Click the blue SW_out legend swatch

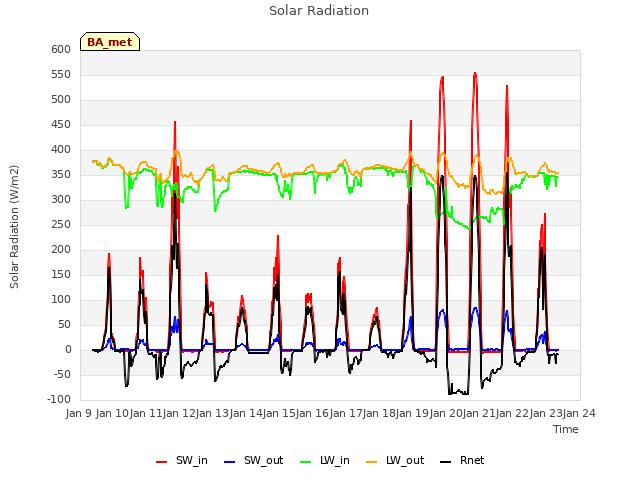click(230, 462)
